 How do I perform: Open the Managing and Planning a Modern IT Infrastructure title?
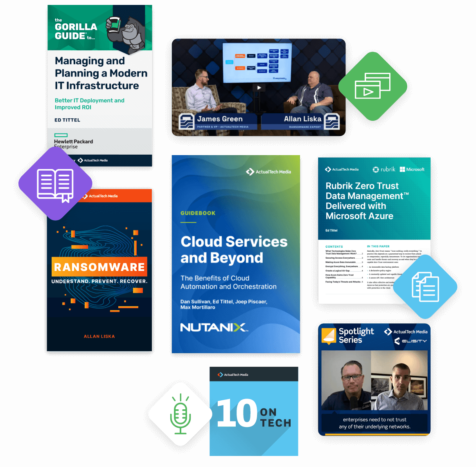101,73
